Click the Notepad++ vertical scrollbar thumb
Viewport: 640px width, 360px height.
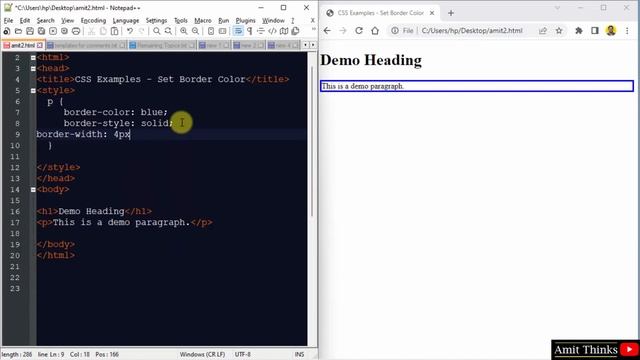tap(312, 141)
